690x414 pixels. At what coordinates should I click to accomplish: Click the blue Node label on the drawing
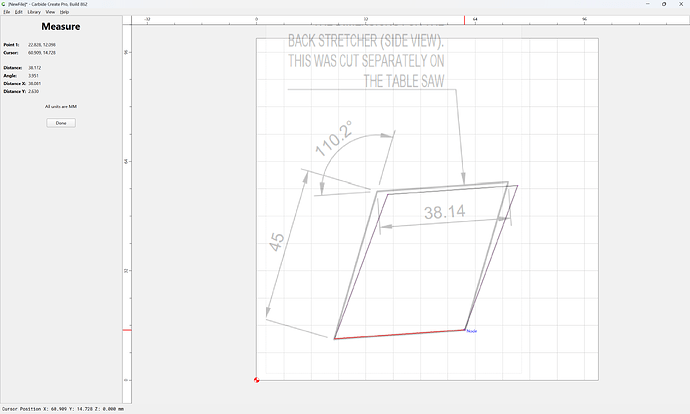472,331
